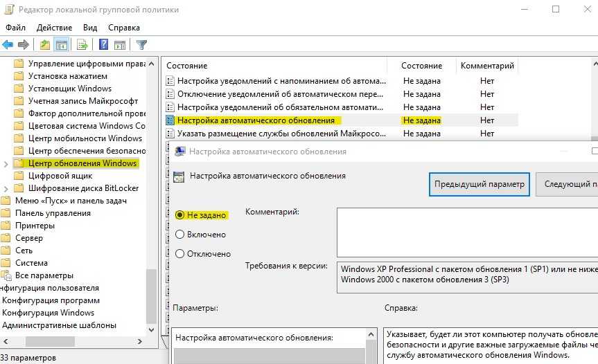598x364 pixels.
Task: Open the "Действие" menu
Action: [54, 28]
